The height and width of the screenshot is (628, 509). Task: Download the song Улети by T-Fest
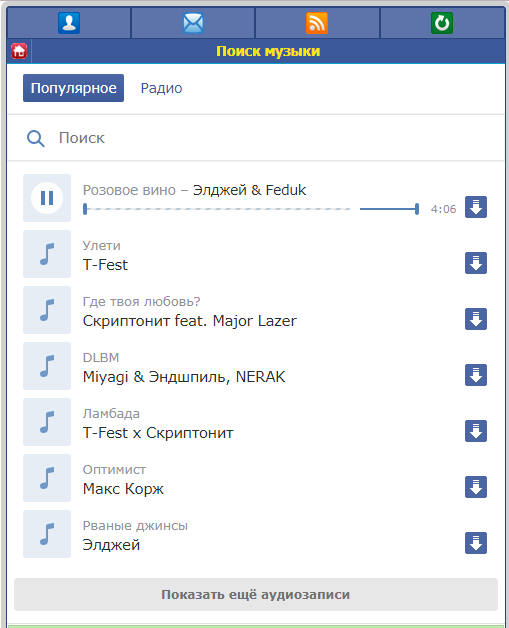[x=476, y=263]
